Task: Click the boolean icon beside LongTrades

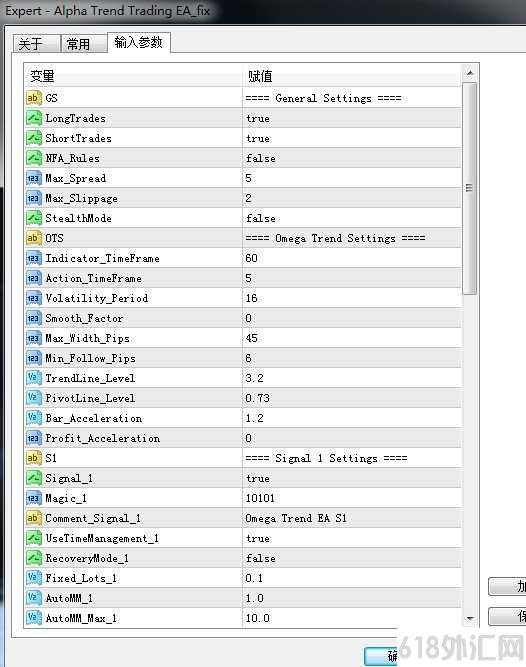Action: (x=34, y=118)
